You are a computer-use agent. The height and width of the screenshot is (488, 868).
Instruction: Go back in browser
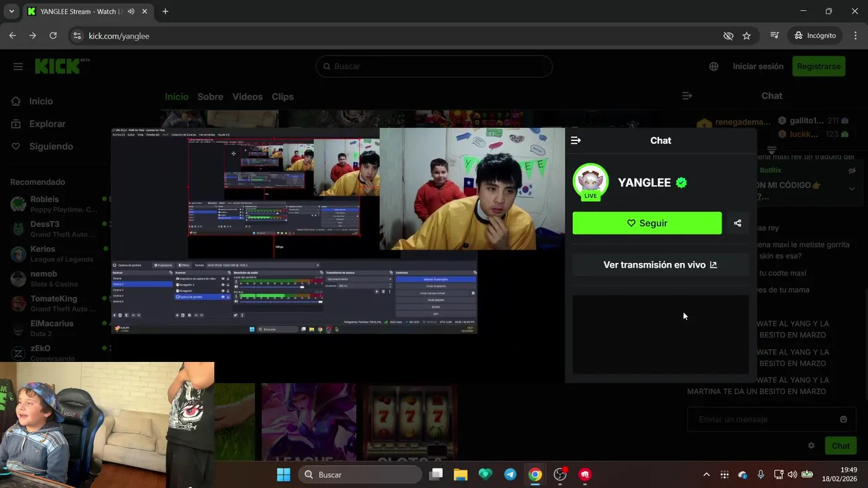click(x=12, y=35)
